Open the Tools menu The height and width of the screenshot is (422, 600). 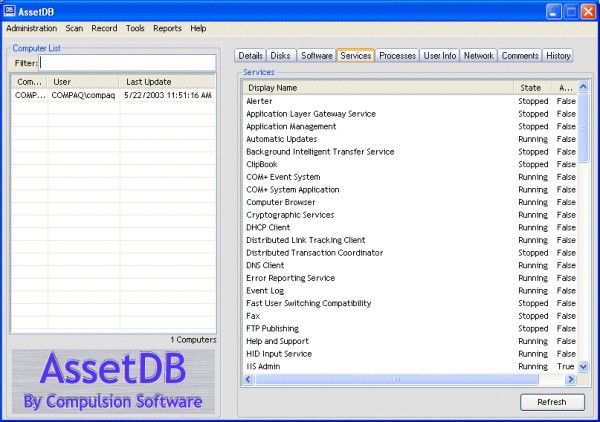pyautogui.click(x=135, y=28)
